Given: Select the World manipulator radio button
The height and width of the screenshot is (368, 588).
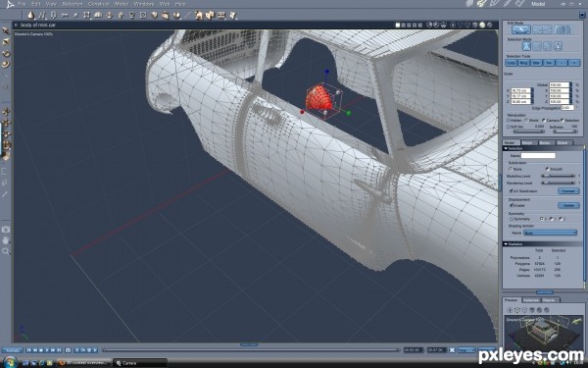Looking at the screenshot, I should coord(526,120).
